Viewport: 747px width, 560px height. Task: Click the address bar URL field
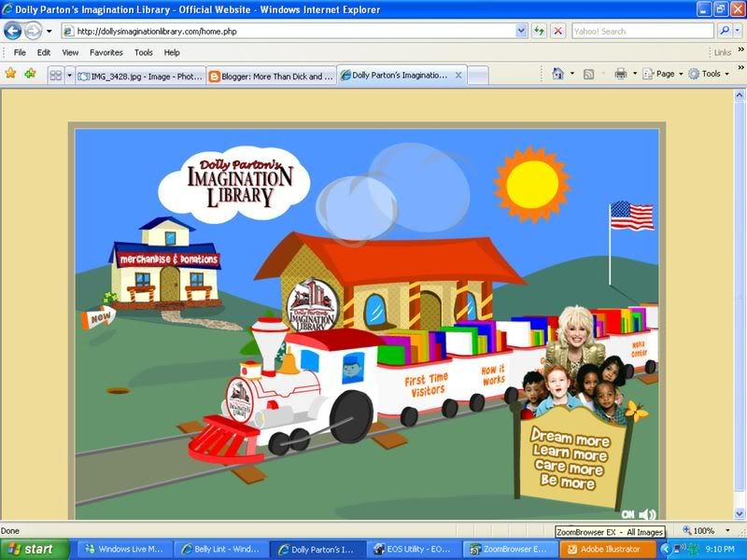click(x=289, y=32)
